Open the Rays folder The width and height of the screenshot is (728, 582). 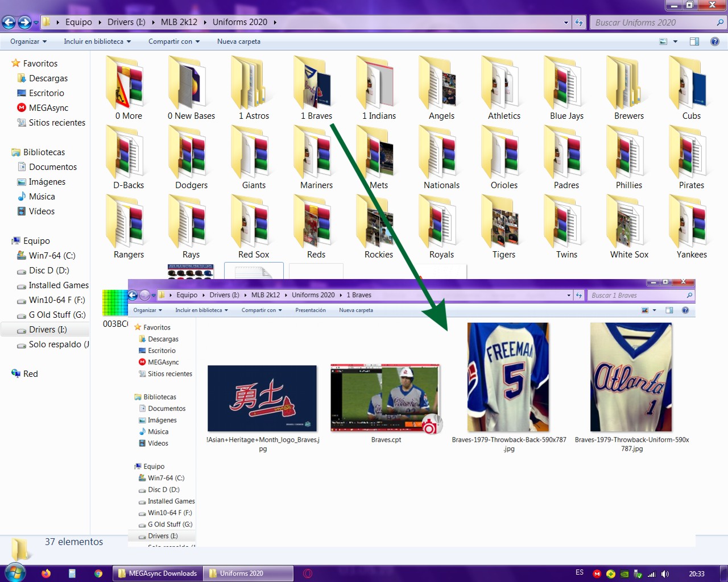point(191,226)
